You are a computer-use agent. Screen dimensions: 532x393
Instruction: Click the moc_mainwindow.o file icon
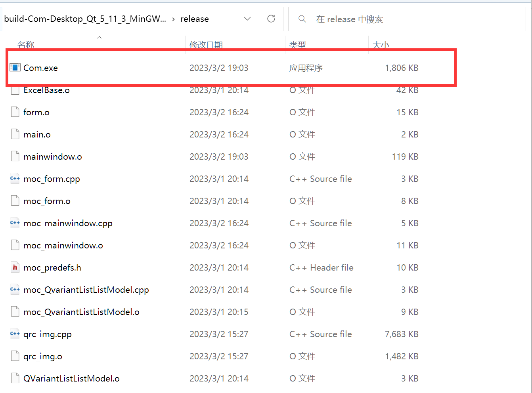pyautogui.click(x=15, y=245)
